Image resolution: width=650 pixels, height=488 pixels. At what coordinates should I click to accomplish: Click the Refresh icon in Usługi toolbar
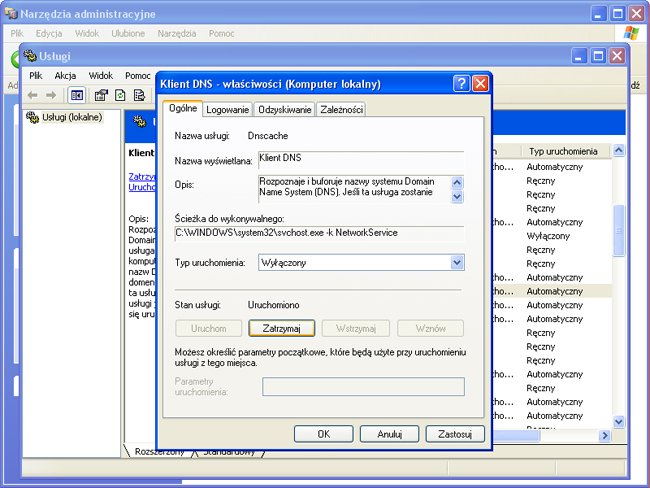point(120,95)
